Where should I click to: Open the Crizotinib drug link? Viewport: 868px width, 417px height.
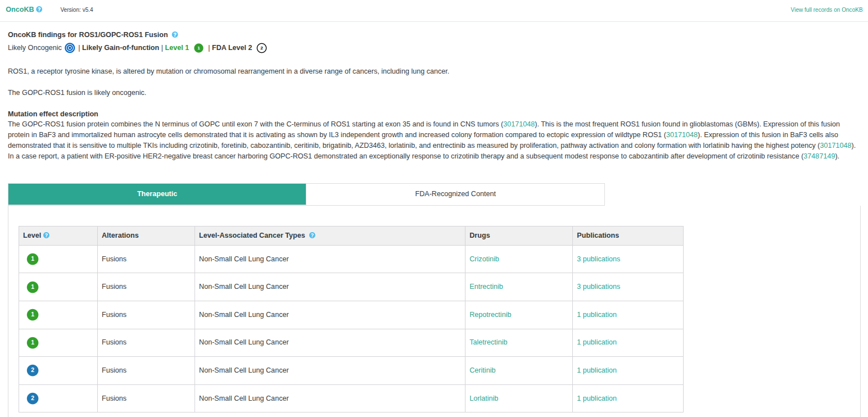coord(484,259)
